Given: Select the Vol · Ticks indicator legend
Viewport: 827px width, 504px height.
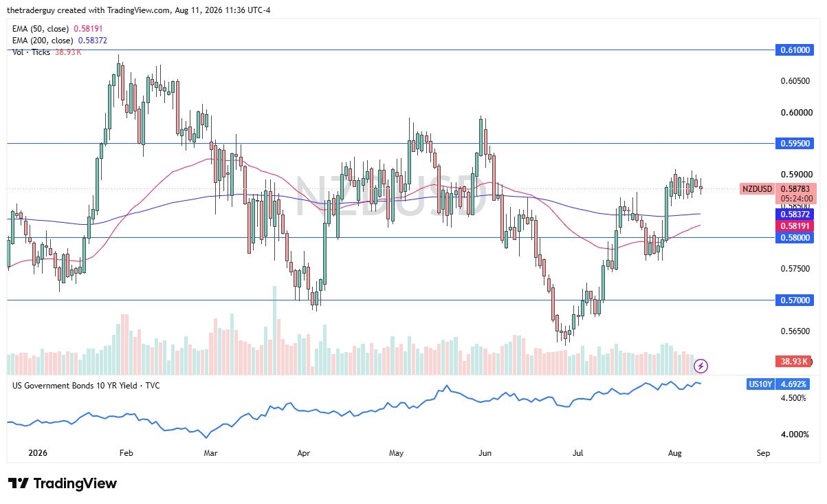Looking at the screenshot, I should click(47, 52).
